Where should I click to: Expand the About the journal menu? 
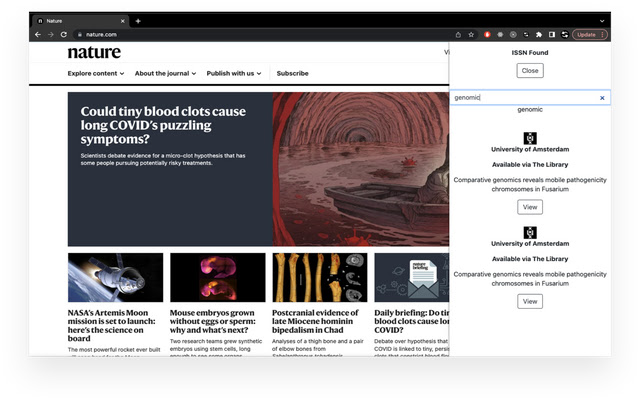[x=165, y=73]
